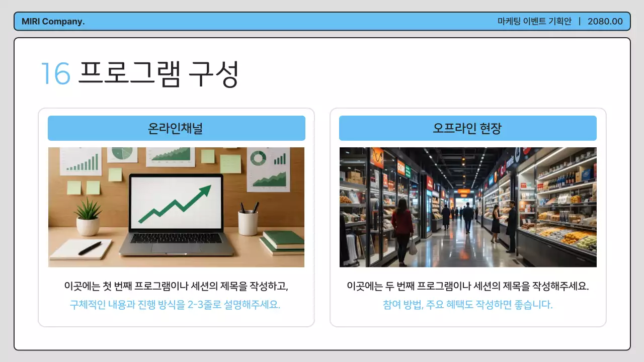Image resolution: width=644 pixels, height=362 pixels.
Task: Select the blue 2-3줄 설명 instruction text
Action: click(176, 304)
